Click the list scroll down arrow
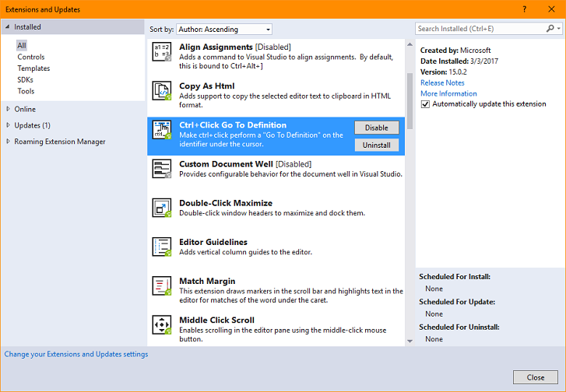 [410, 341]
